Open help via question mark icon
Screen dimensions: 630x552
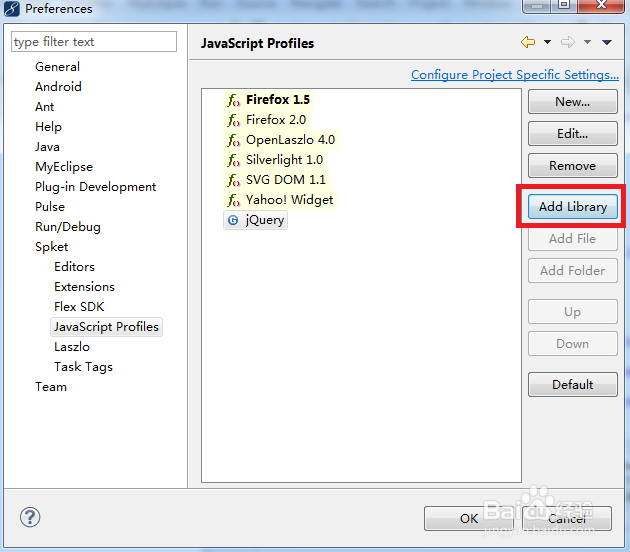click(x=30, y=517)
